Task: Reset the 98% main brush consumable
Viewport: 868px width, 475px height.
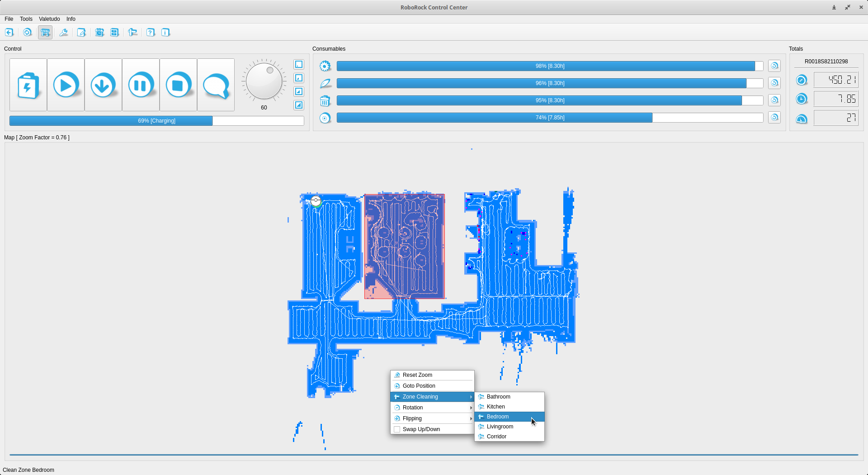Action: (x=774, y=66)
